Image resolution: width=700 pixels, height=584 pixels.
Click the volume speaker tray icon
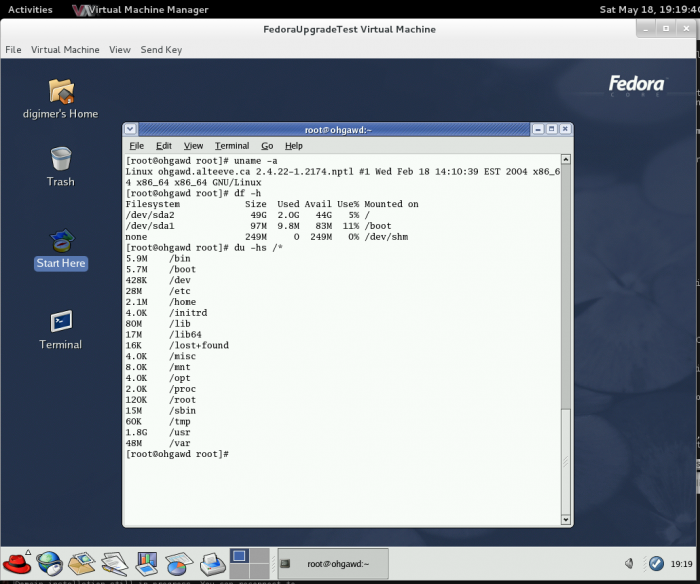(x=630, y=563)
